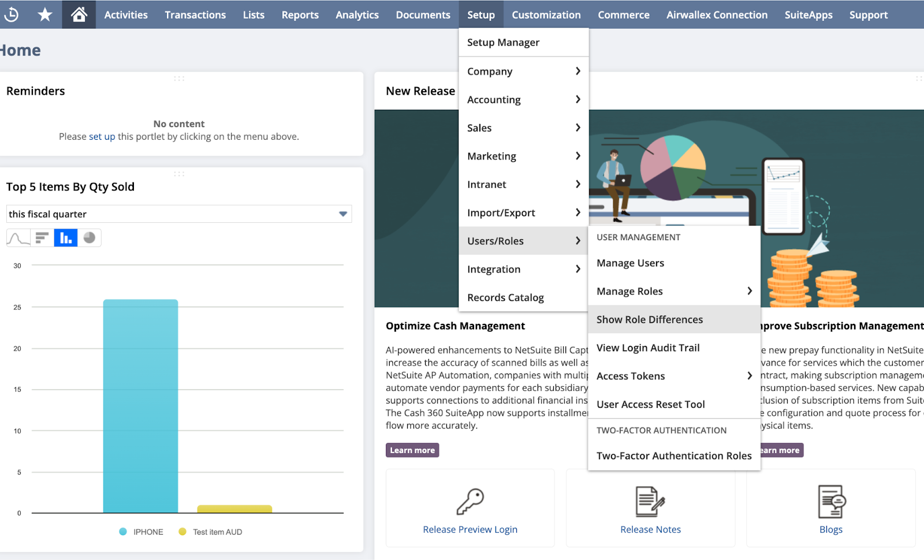Switch chart to line graph view

tap(18, 238)
